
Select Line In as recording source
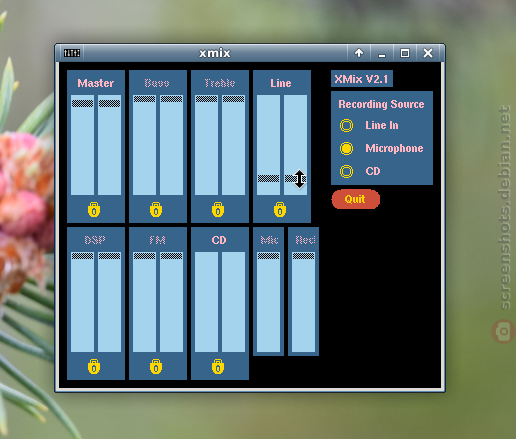click(346, 125)
